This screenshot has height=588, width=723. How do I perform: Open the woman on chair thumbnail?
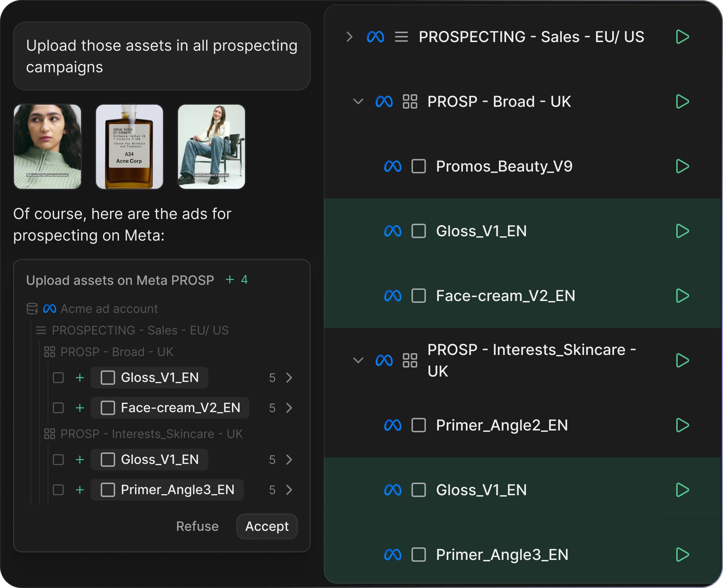coord(212,147)
